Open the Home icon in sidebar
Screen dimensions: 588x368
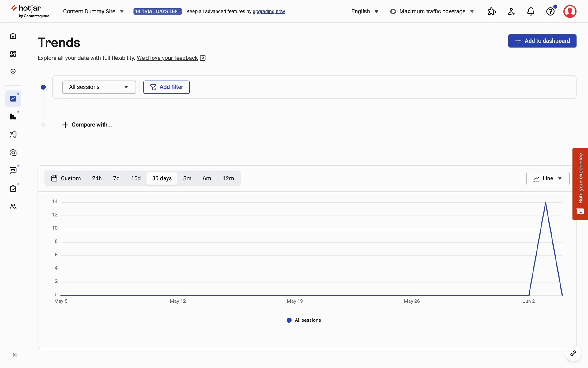13,36
